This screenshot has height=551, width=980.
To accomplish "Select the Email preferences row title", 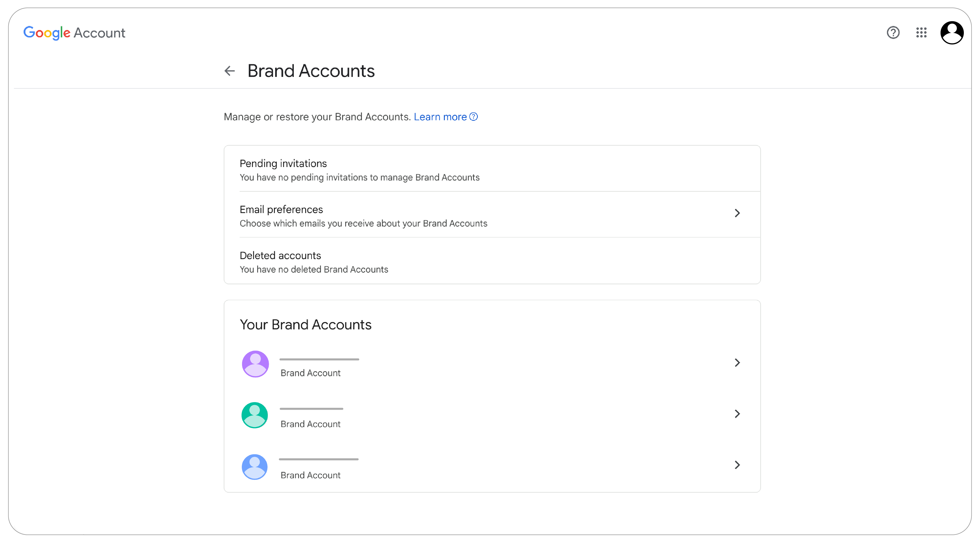I will (x=281, y=210).
